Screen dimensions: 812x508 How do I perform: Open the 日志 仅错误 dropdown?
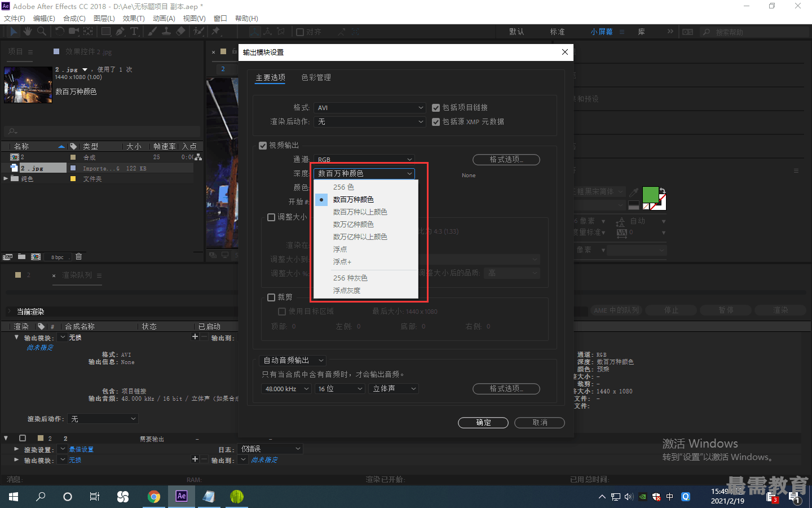pos(271,449)
